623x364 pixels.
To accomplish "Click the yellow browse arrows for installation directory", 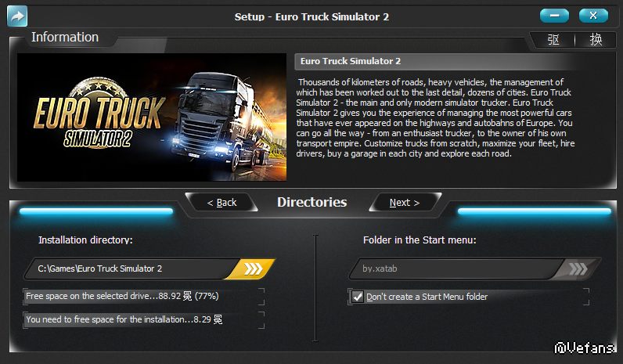I will pos(252,268).
